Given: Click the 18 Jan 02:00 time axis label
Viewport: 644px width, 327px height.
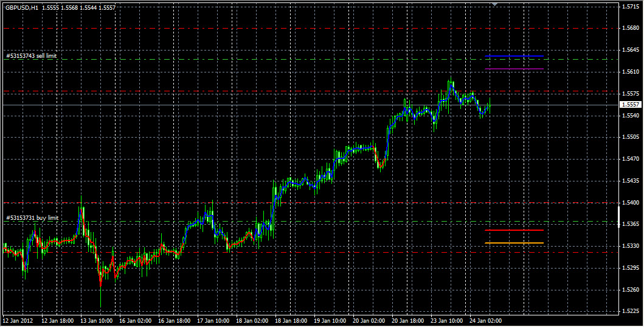Looking at the screenshot, I should pyautogui.click(x=252, y=320).
